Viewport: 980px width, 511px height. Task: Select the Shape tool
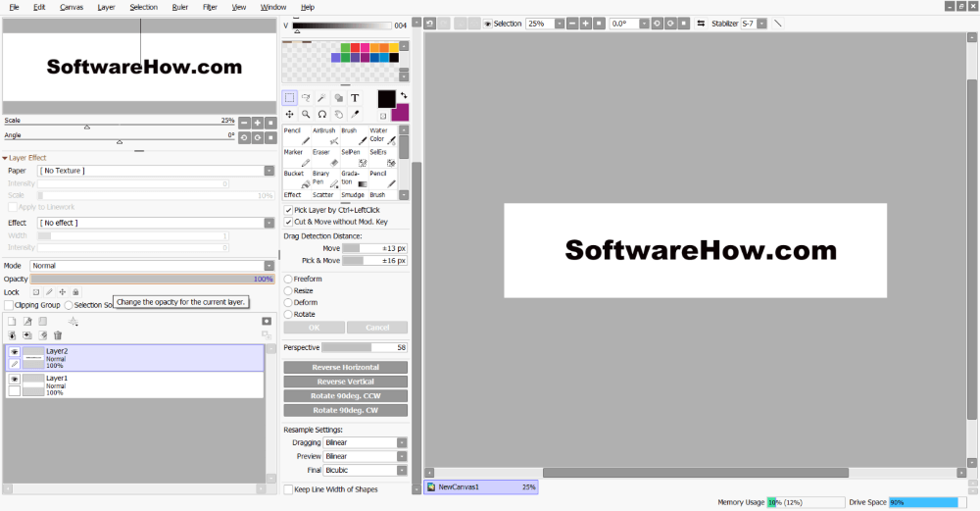tap(338, 97)
